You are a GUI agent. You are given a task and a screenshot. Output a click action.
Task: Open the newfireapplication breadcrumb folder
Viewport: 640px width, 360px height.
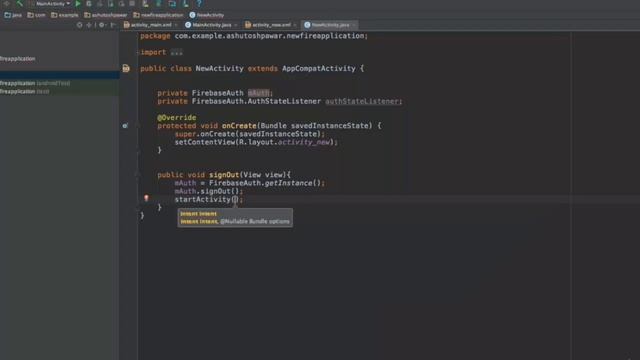click(158, 15)
